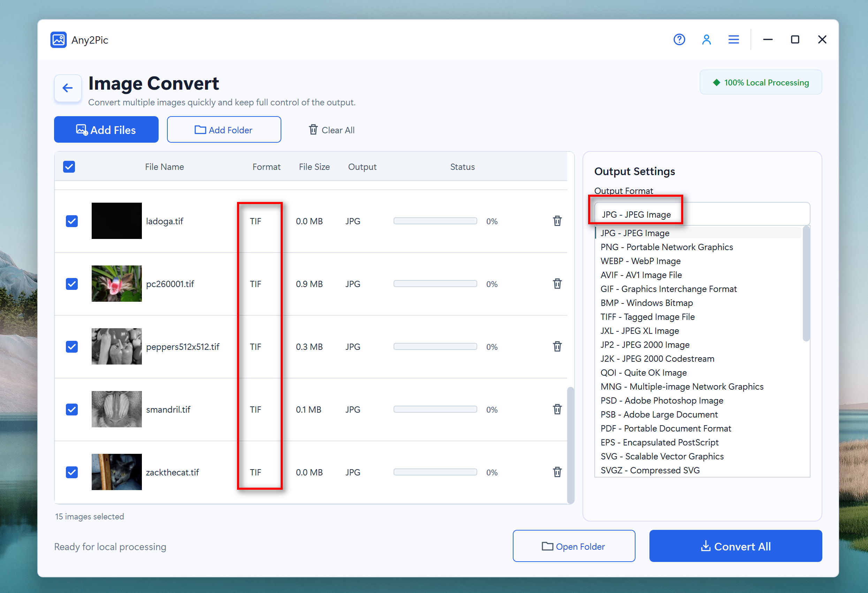Open Folder of converted output
This screenshot has width=868, height=593.
pyautogui.click(x=574, y=546)
